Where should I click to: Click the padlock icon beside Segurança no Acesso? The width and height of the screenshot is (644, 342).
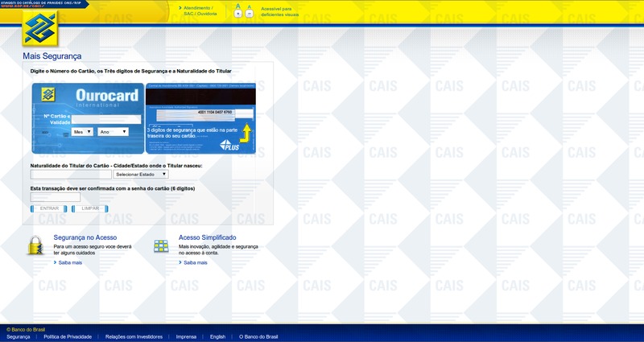point(35,245)
